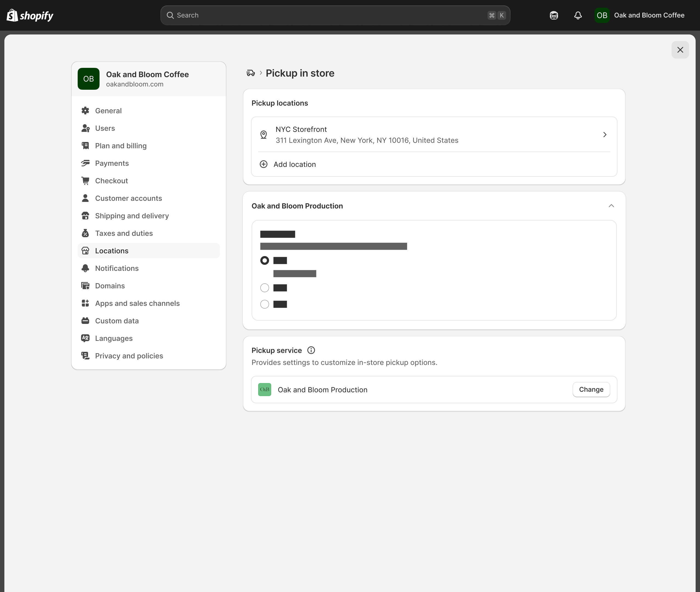Click the Languages icon
Screen dimensions: 700x592
85,338
